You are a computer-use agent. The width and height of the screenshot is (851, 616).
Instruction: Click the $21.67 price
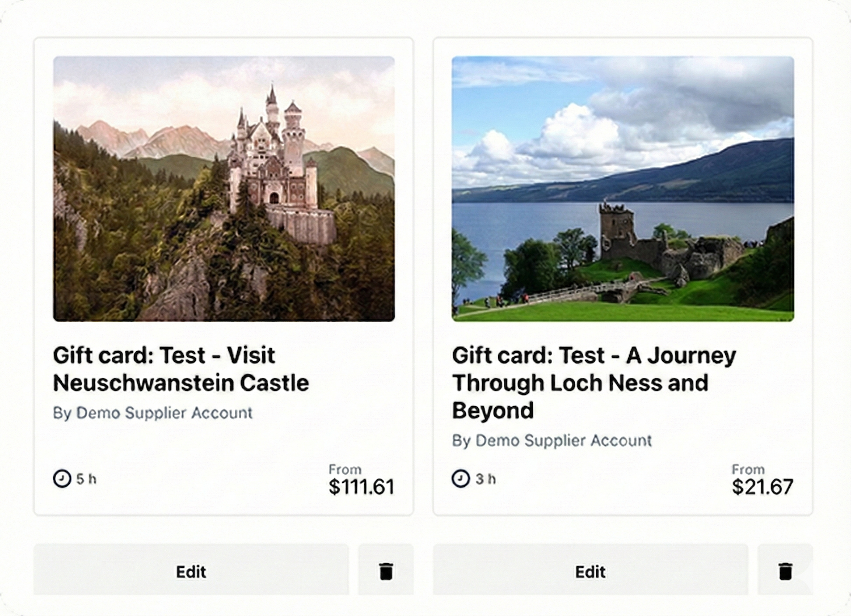click(x=762, y=487)
